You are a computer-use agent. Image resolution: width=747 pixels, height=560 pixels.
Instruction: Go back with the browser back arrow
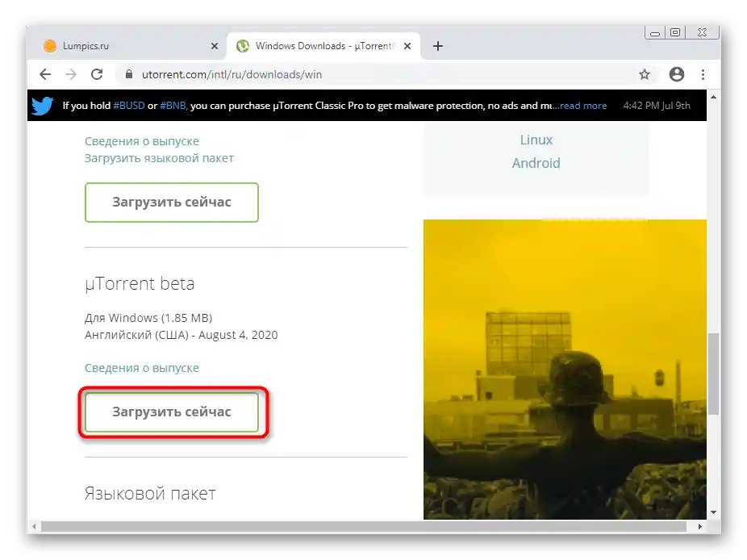[45, 74]
